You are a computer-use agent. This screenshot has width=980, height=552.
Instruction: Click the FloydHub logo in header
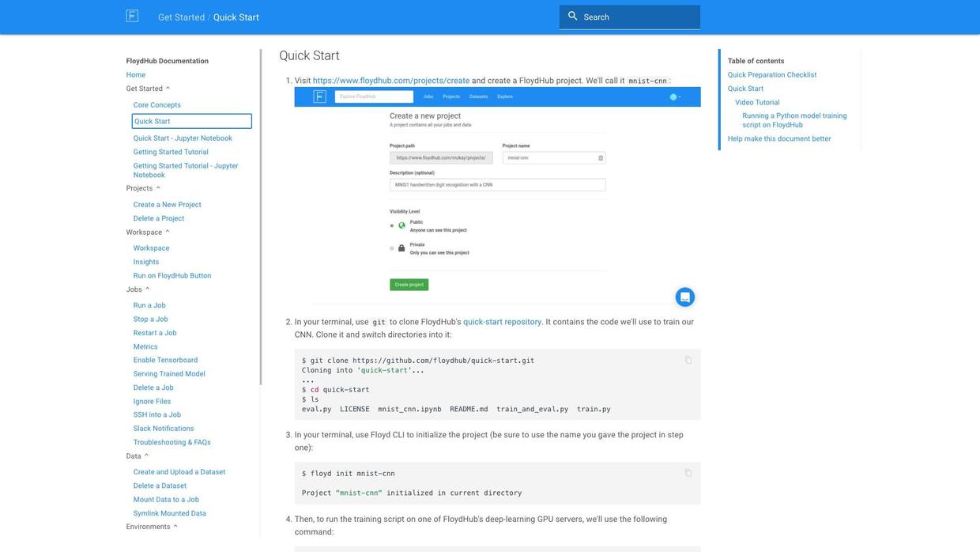(132, 17)
